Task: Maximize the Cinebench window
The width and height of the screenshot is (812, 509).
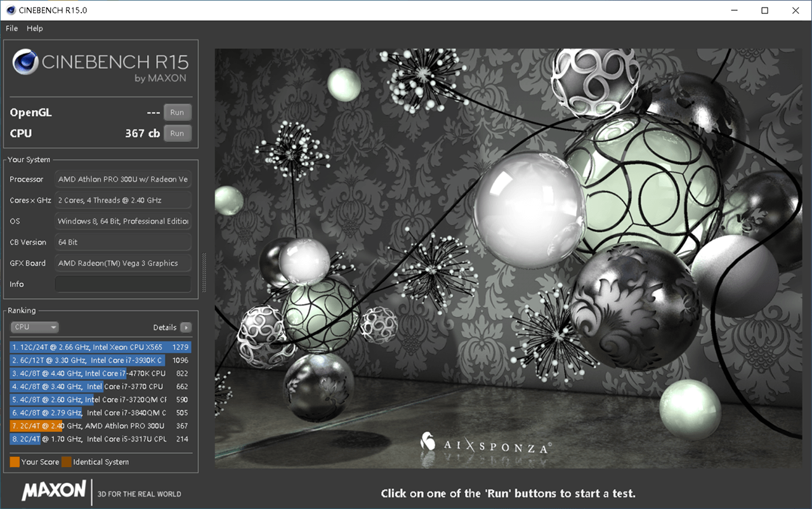Action: pos(765,10)
